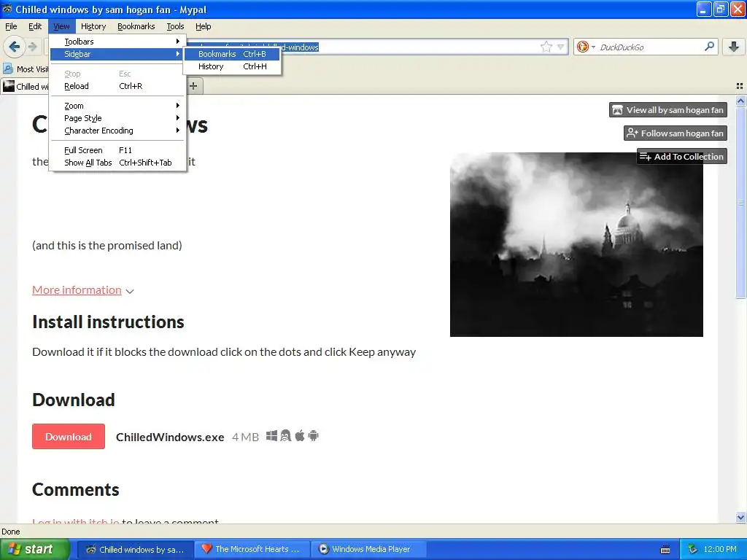Click the Back arrow navigation button
Viewport: 747px width, 560px height.
point(14,47)
